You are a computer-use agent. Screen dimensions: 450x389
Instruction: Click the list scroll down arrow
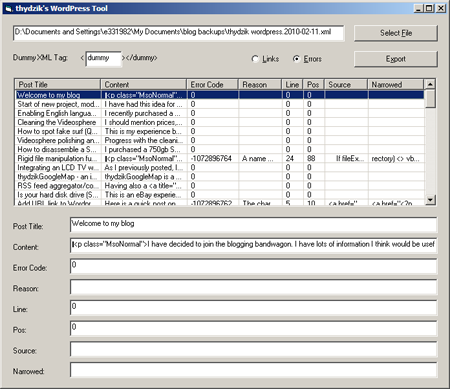pos(430,199)
